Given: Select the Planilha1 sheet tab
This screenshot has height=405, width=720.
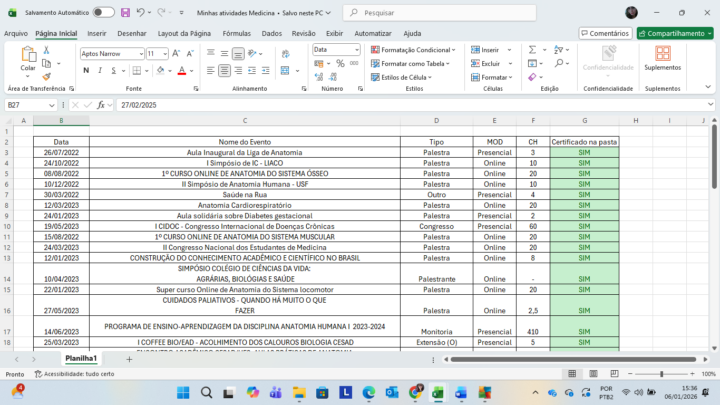Looking at the screenshot, I should click(81, 359).
